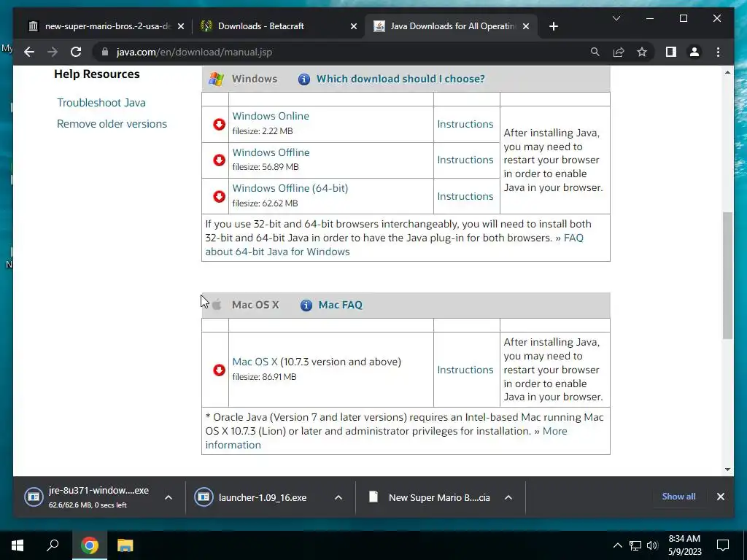Screen dimensions: 747x560
Task: Open Instructions for Mac OS X
Action: (465, 370)
